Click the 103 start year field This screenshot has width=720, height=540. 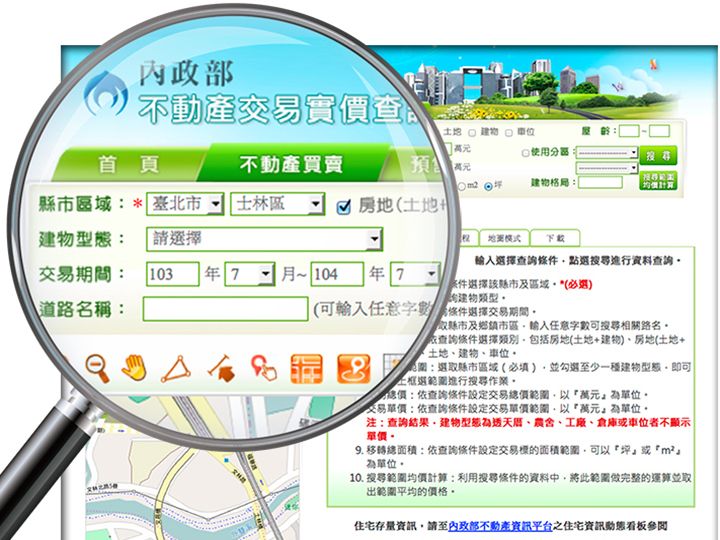(173, 274)
